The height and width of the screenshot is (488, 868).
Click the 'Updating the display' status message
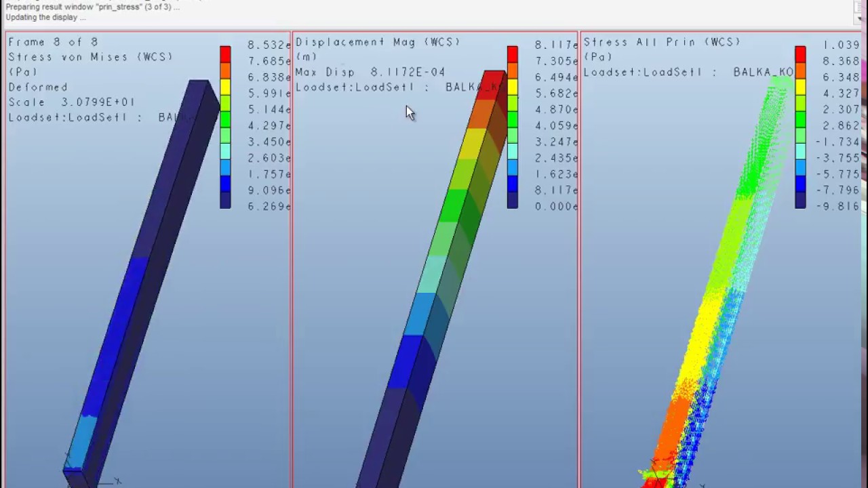[x=45, y=18]
